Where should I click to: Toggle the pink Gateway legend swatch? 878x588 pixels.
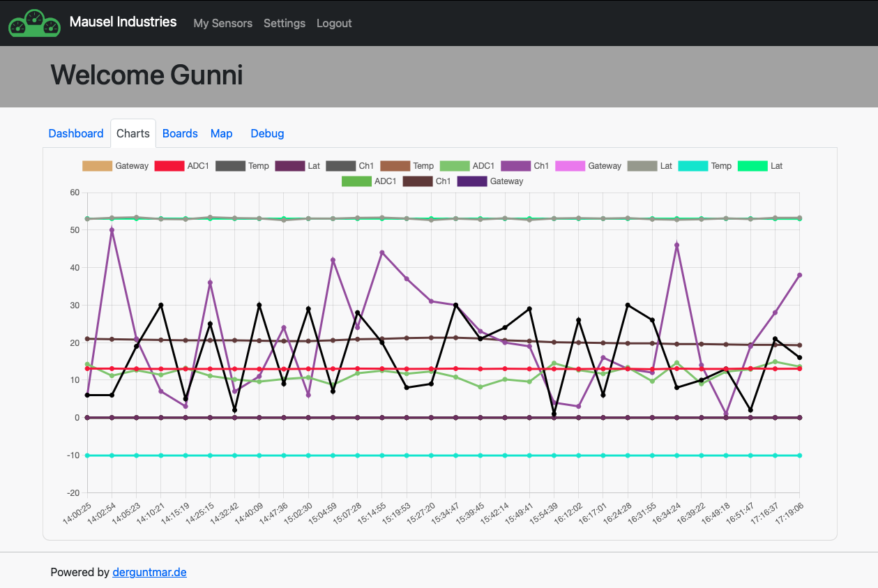[x=570, y=166]
